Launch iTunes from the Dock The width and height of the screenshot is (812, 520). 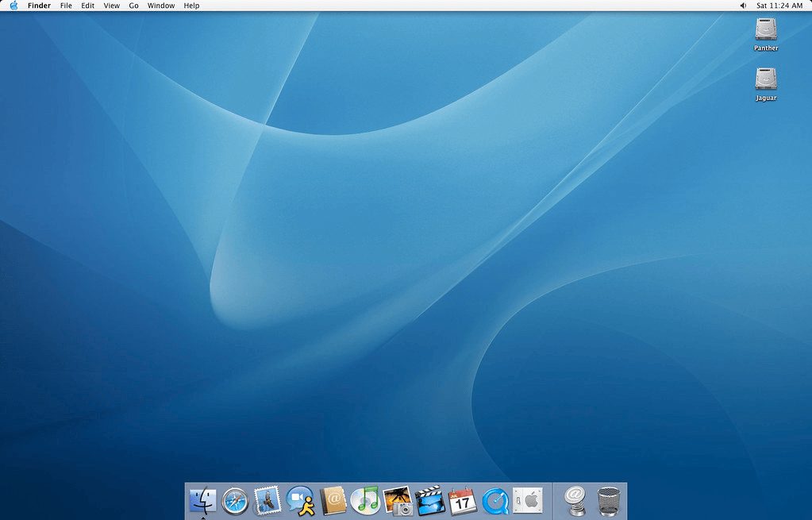pos(365,501)
